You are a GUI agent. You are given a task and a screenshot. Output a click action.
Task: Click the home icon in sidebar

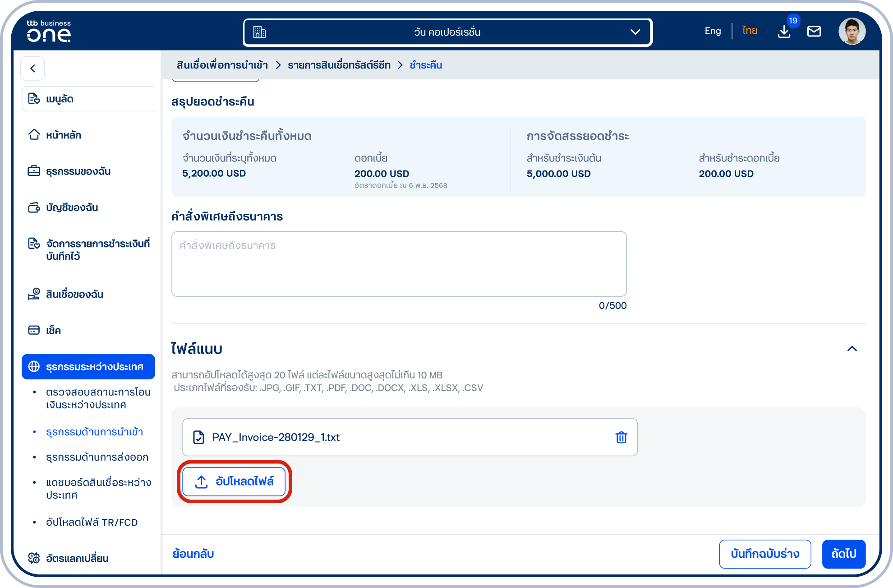point(34,134)
